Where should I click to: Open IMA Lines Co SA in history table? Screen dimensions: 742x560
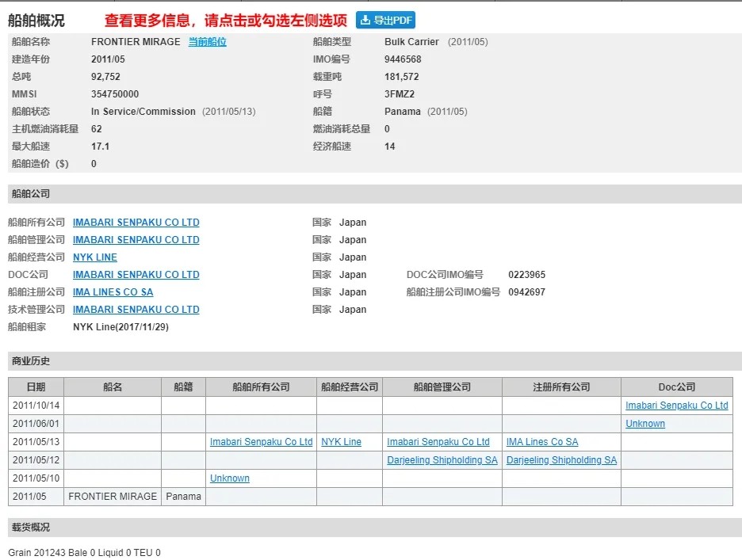coord(542,442)
